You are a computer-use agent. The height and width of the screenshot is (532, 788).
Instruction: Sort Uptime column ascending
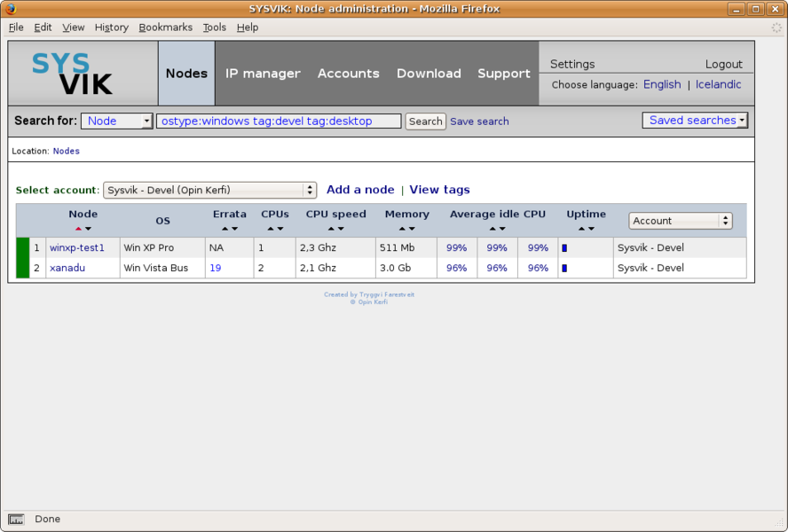click(581, 229)
